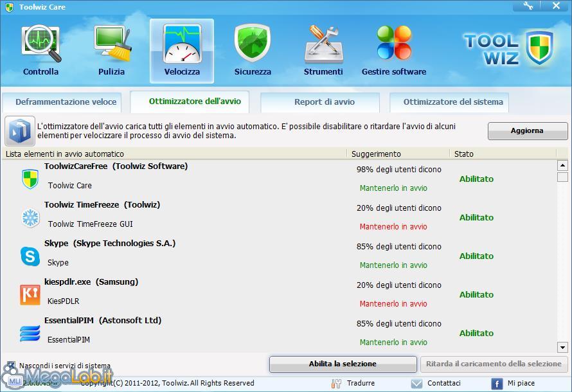Click Toolwiz Care description under ToolwizCareFree
Screen dimensions: 572x392
point(69,186)
